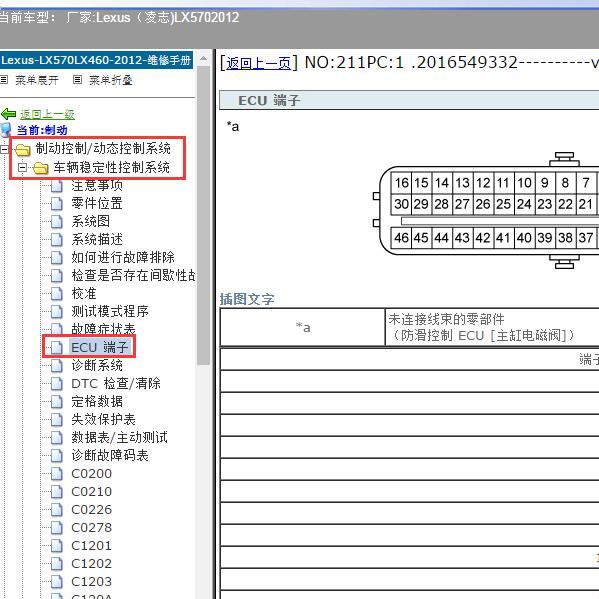
Task: Open the 校准 page
Action: click(84, 293)
